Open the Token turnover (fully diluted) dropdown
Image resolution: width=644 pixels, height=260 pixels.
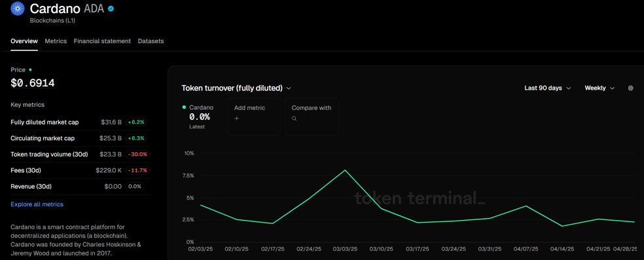pyautogui.click(x=236, y=88)
